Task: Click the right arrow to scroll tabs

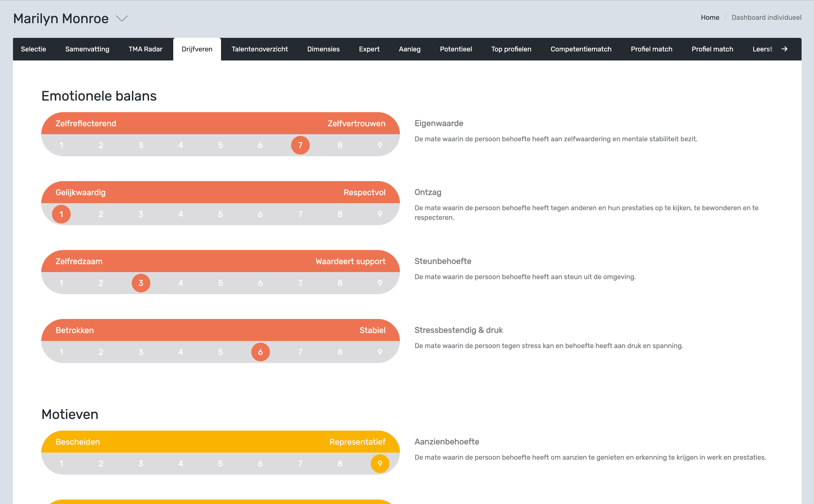Action: (784, 49)
